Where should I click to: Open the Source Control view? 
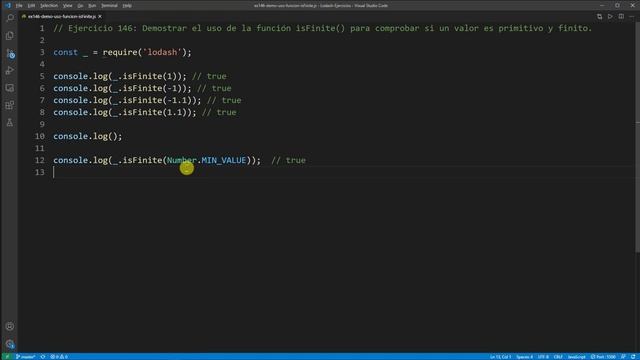click(x=10, y=53)
